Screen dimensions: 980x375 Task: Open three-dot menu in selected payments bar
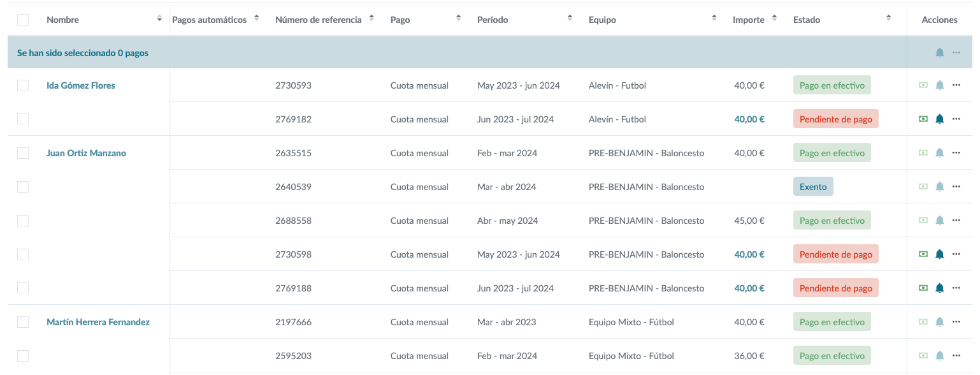point(956,52)
